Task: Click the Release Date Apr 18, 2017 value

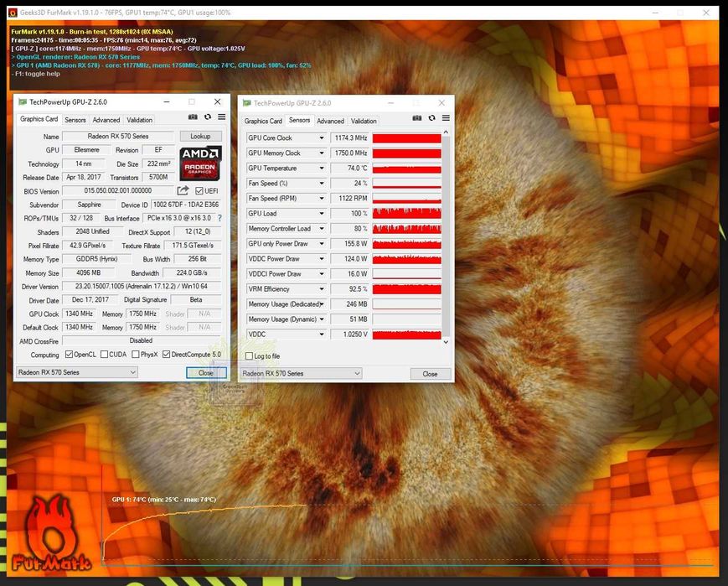Action: [84, 177]
